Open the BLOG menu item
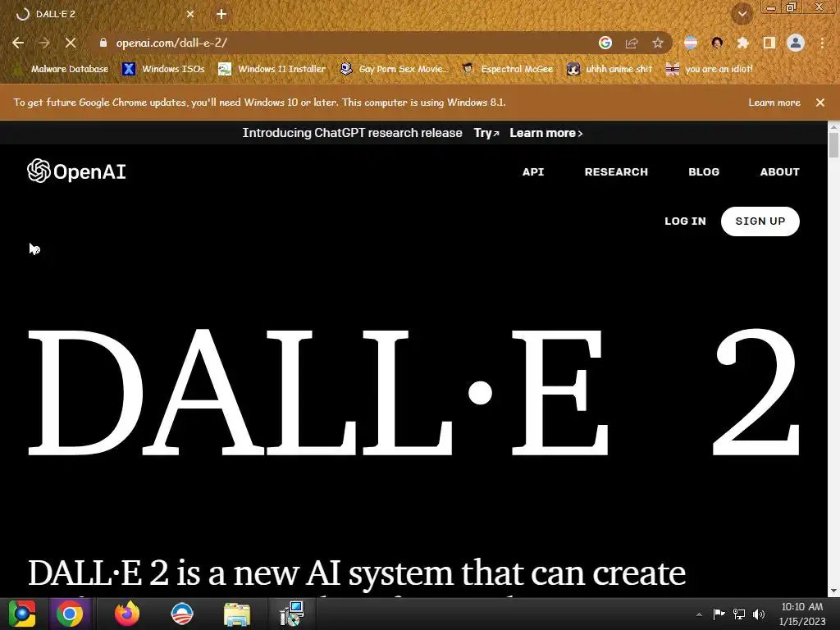Viewport: 840px width, 630px height. point(704,172)
